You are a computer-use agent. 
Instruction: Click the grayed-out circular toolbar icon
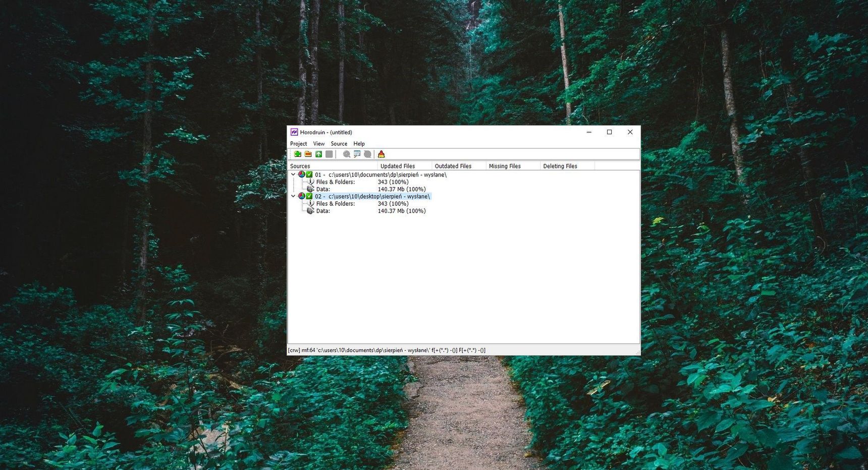coord(368,154)
